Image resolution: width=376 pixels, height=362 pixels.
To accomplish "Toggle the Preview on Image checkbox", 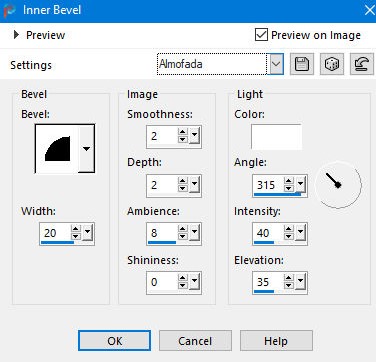I will tap(261, 35).
